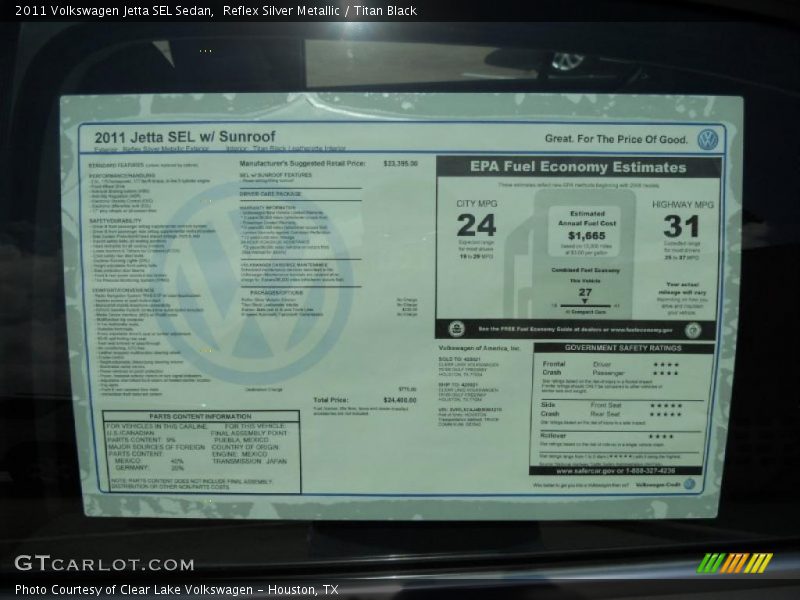Click the '2011 Volkswagen Jetta SEL Sedan' caption
The width and height of the screenshot is (800, 600).
pyautogui.click(x=114, y=11)
